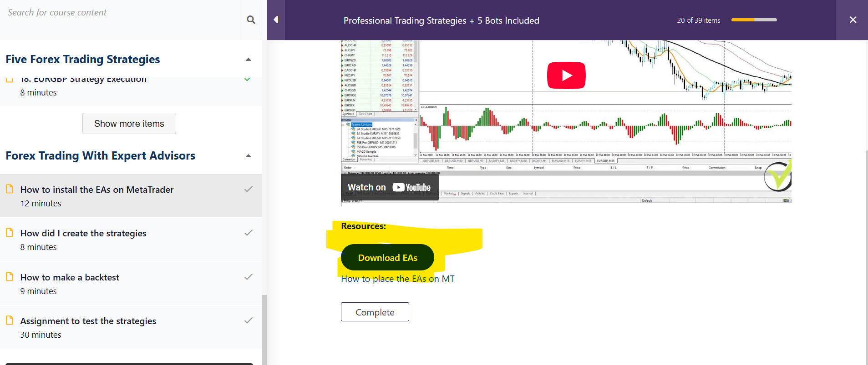Close the course player with X
Screen dimensions: 868x365
853,20
